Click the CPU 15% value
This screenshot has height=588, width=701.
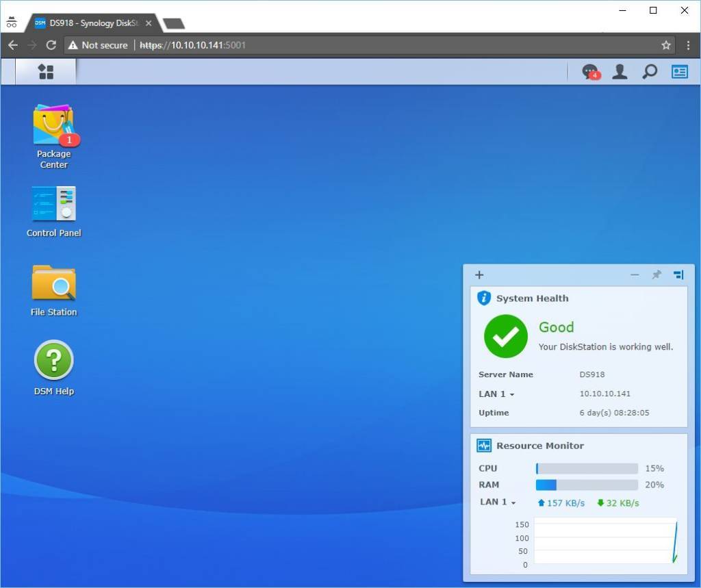coord(654,468)
